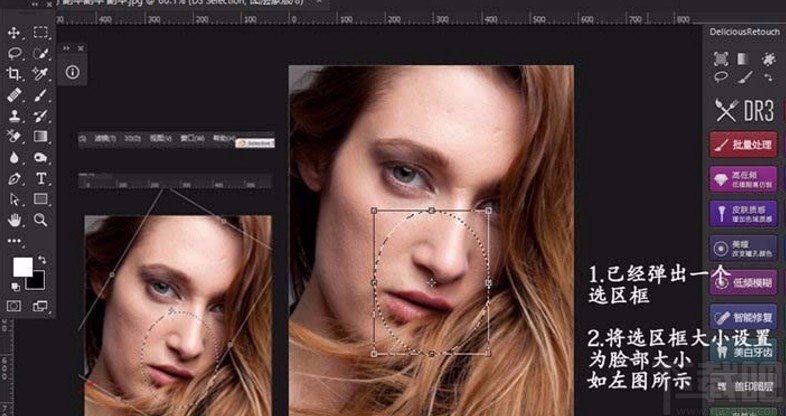Select the Brush tool
Screen dimensions: 786x416
(41, 95)
